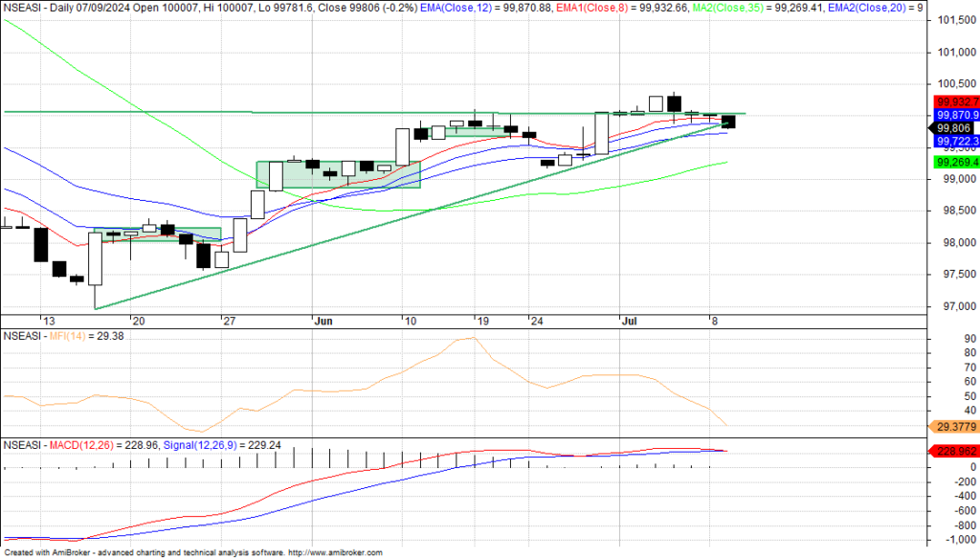The width and height of the screenshot is (980, 558).
Task: Click the 27 date label on the time axis
Action: tap(229, 321)
